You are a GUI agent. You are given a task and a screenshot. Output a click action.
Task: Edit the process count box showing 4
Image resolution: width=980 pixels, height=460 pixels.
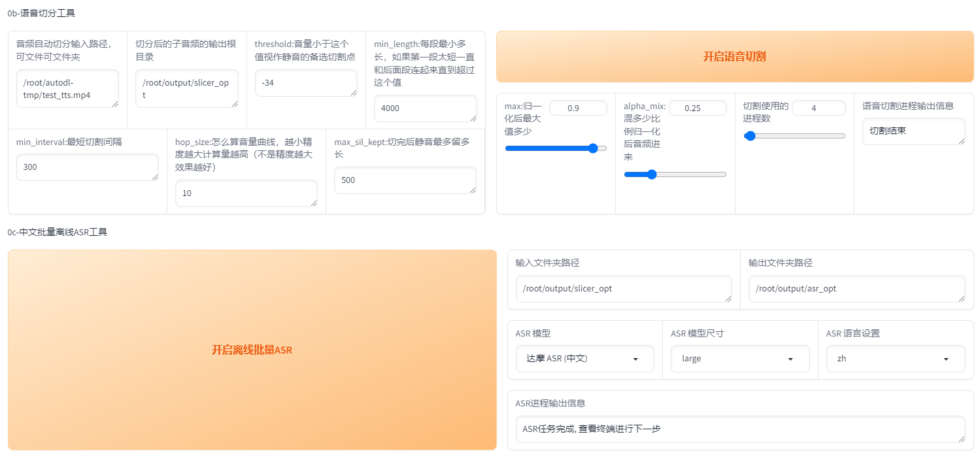click(819, 108)
